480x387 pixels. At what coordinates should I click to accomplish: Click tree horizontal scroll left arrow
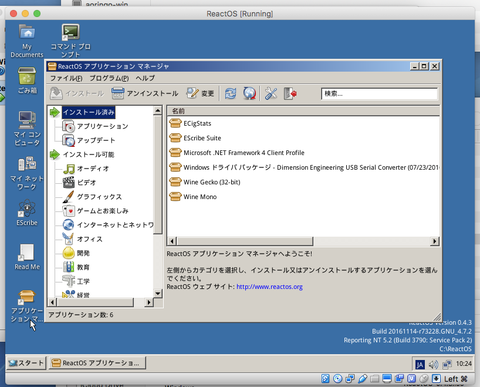[52, 302]
